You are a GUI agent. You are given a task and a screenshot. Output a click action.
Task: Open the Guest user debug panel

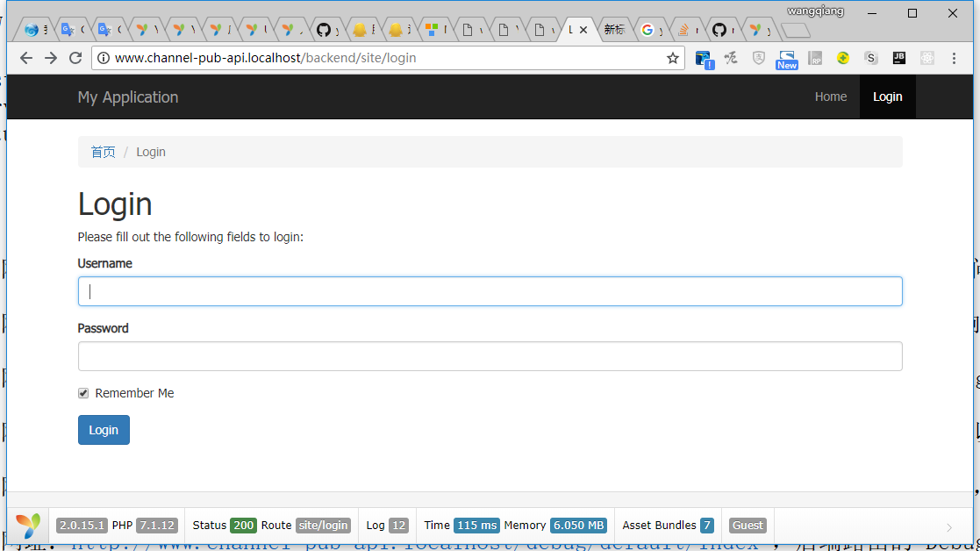(748, 526)
